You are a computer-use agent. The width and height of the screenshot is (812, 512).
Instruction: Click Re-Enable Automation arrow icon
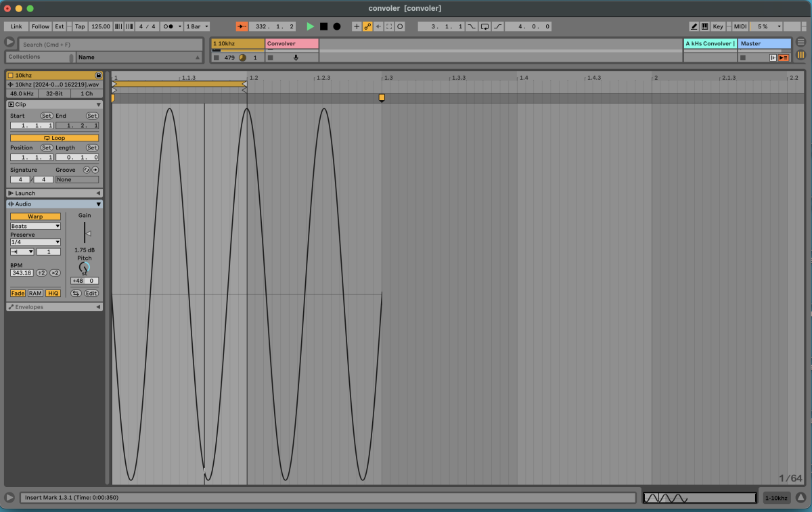coord(378,26)
